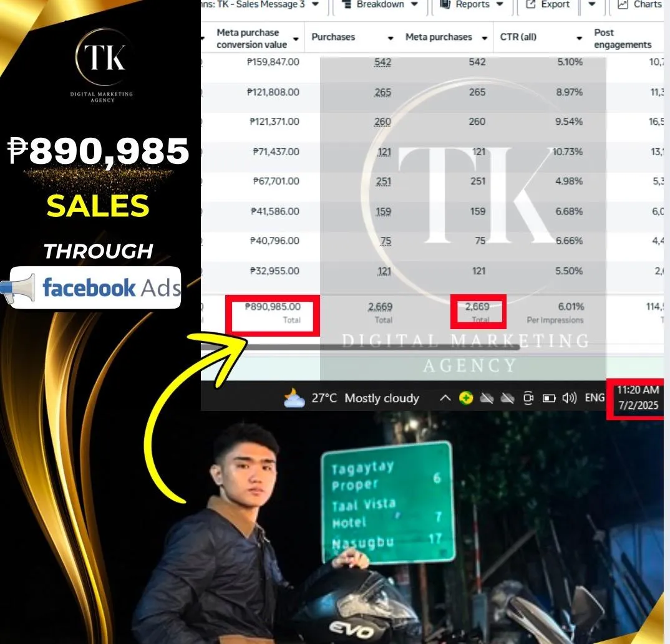
Task: Expand the Meta purchases column dropdown arrow
Action: (x=485, y=38)
